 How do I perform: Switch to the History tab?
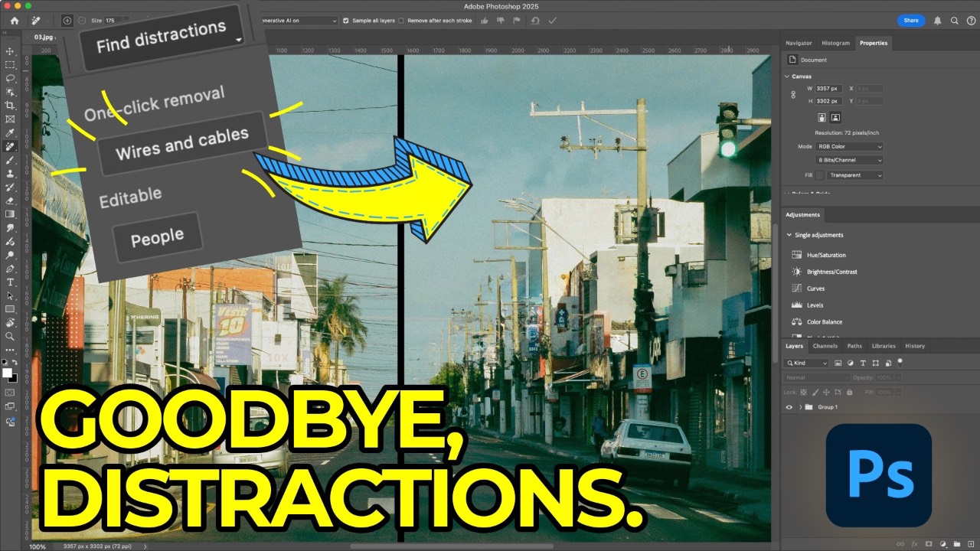tap(915, 346)
